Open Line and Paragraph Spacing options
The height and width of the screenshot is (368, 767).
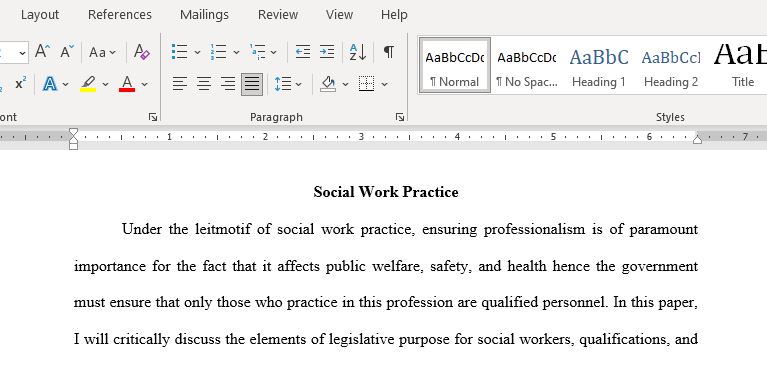point(288,84)
